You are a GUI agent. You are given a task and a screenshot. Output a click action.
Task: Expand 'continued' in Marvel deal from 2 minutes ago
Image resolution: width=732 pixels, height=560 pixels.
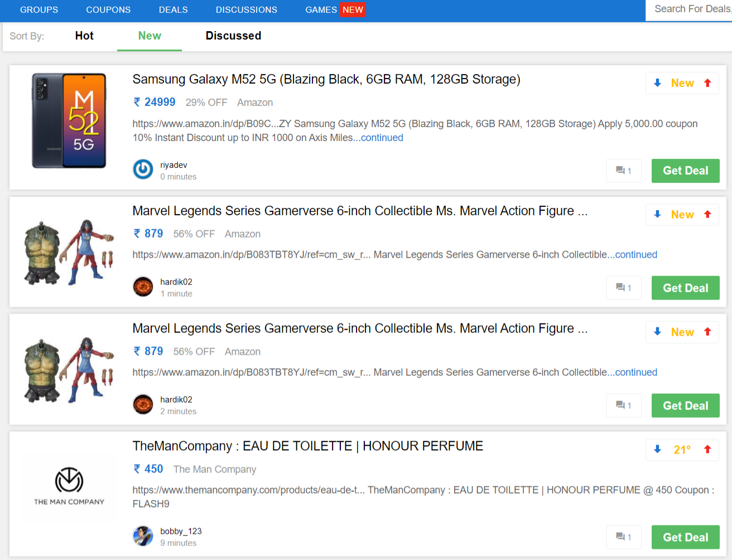tap(636, 373)
